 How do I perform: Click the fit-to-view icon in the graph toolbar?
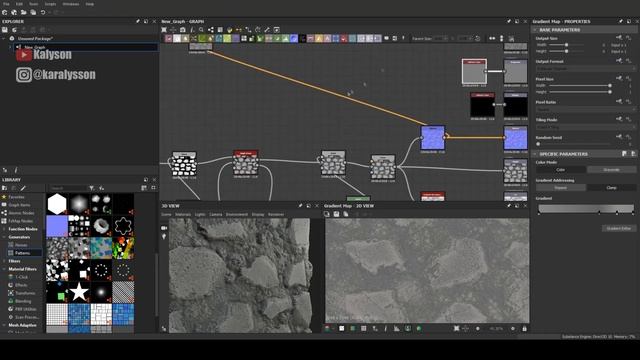click(164, 30)
